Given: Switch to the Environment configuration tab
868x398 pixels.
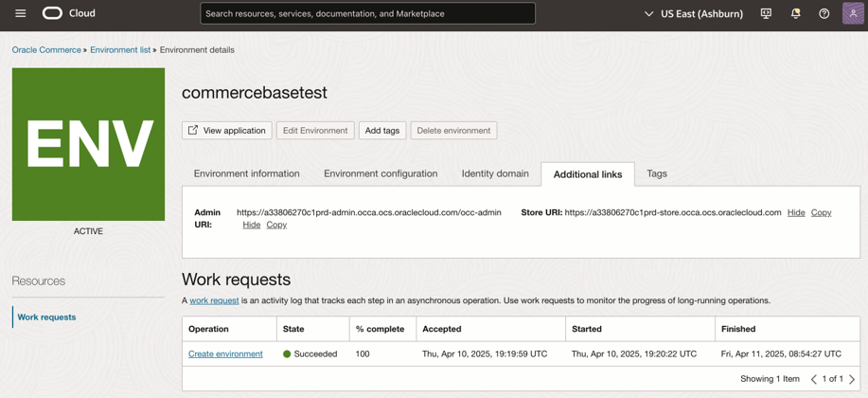Looking at the screenshot, I should [x=381, y=173].
